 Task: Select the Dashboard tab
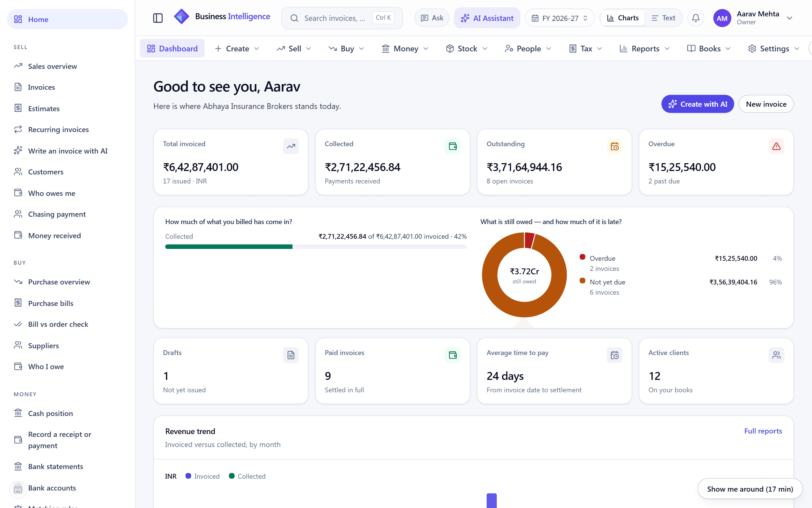(172, 49)
